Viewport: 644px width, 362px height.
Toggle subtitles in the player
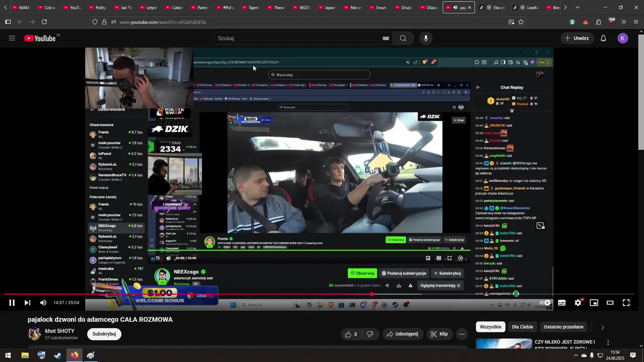click(562, 303)
